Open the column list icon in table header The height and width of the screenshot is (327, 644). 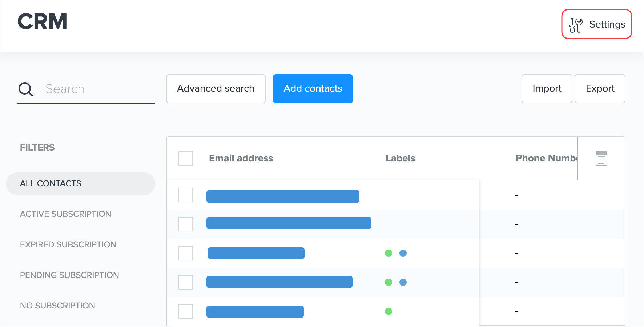(601, 159)
